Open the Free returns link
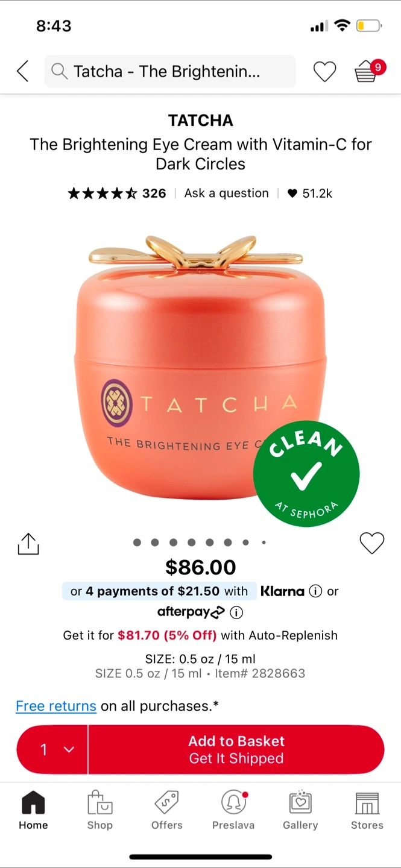Image resolution: width=401 pixels, height=868 pixels. click(x=56, y=706)
